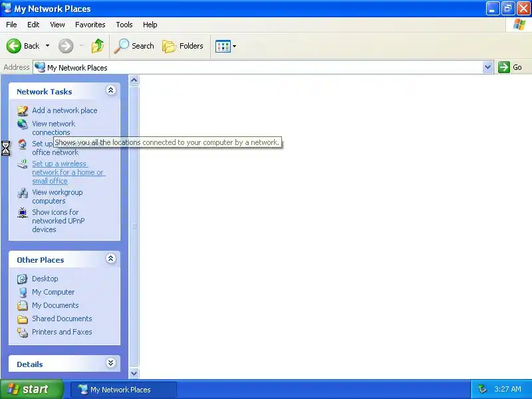Image resolution: width=532 pixels, height=399 pixels.
Task: Open Printers and Faxes link
Action: [62, 332]
